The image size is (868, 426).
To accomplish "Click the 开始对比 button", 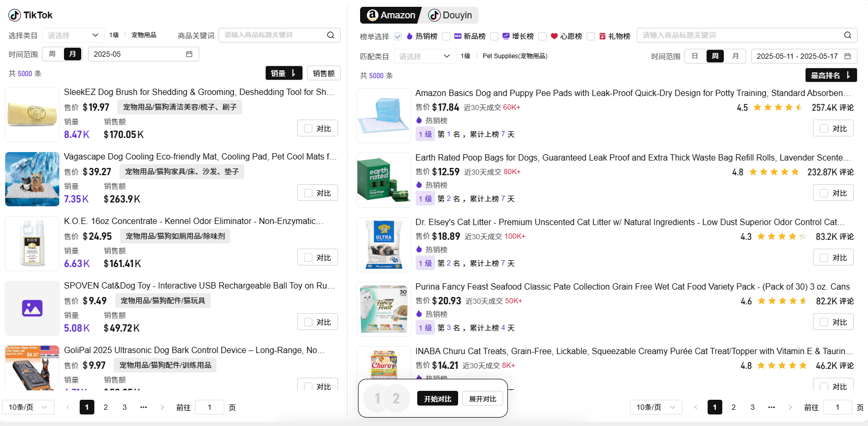I will 438,399.
